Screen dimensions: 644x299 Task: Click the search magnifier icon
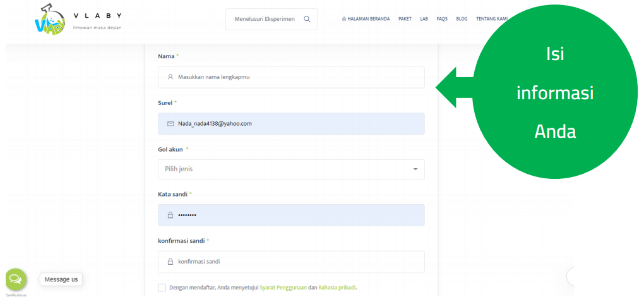tap(307, 19)
